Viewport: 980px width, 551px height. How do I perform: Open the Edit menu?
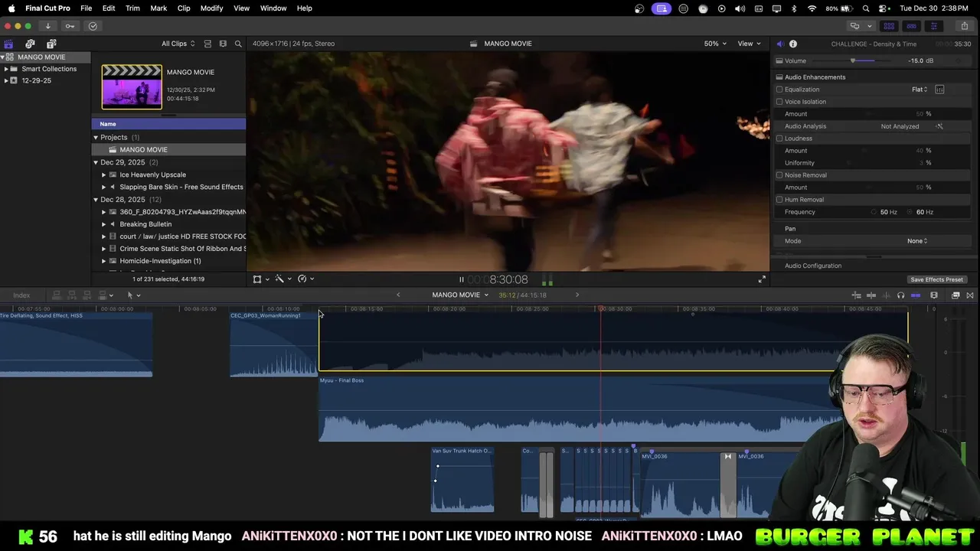point(109,8)
